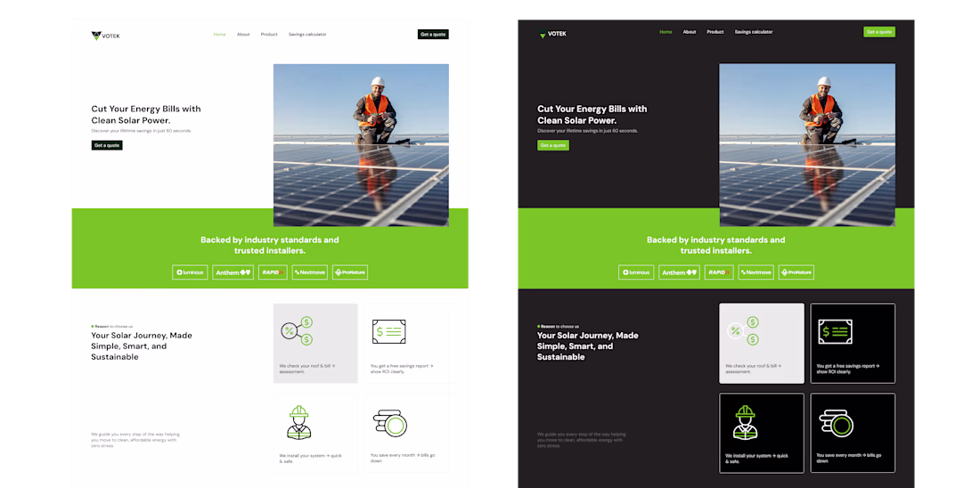
Task: Click the black header Get a quote button
Action: (x=433, y=35)
